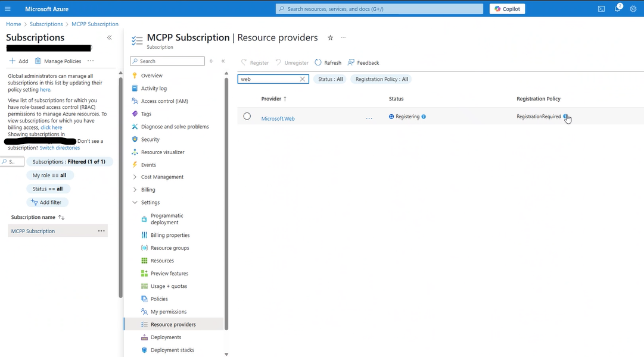Viewport: 644px width, 357px height.
Task: Open notifications via the bell icon
Action: (617, 8)
